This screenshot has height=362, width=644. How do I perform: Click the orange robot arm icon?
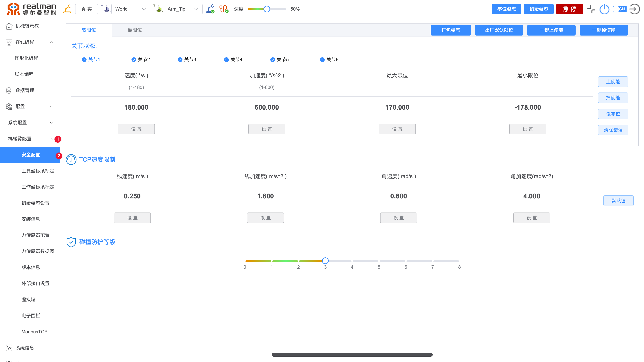click(67, 9)
